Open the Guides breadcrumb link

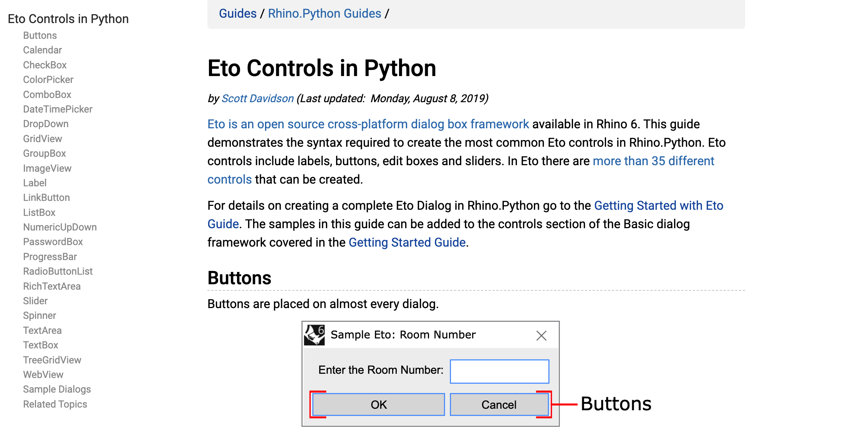(x=237, y=13)
